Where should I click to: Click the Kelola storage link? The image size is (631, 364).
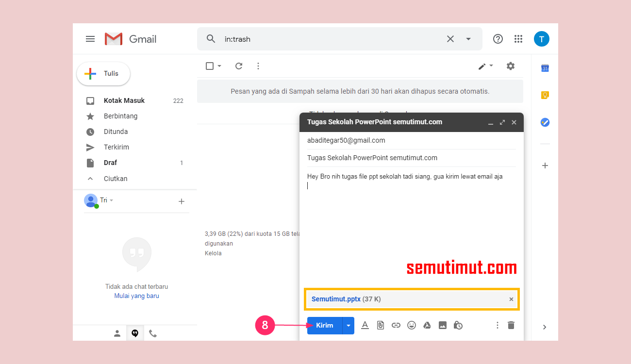tap(213, 253)
